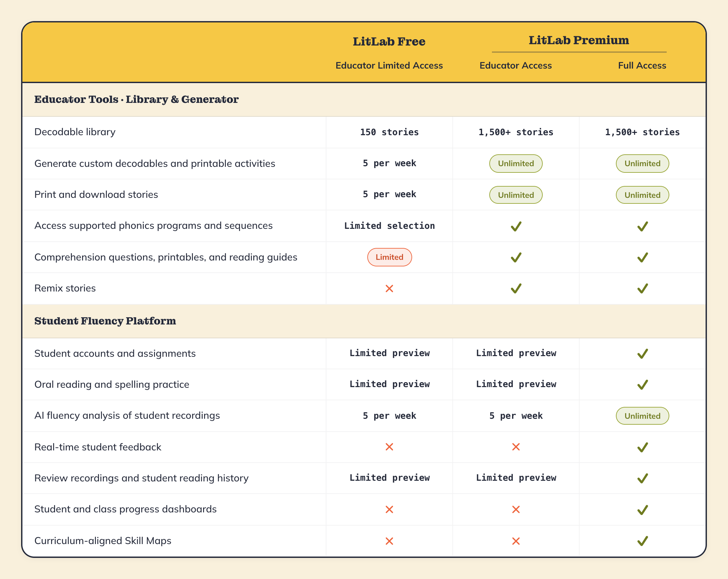Select the LitLab Free column heading
Screen dimensions: 728x579
(x=389, y=42)
